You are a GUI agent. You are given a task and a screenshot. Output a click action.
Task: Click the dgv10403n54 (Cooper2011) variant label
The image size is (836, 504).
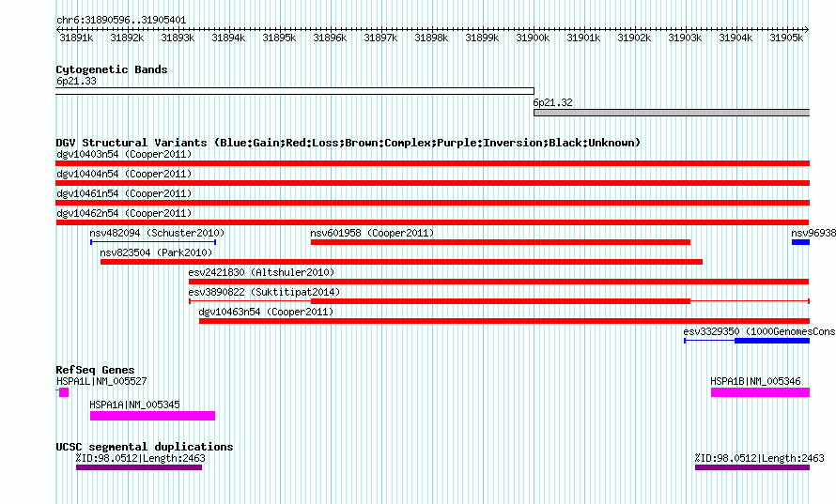click(x=124, y=154)
